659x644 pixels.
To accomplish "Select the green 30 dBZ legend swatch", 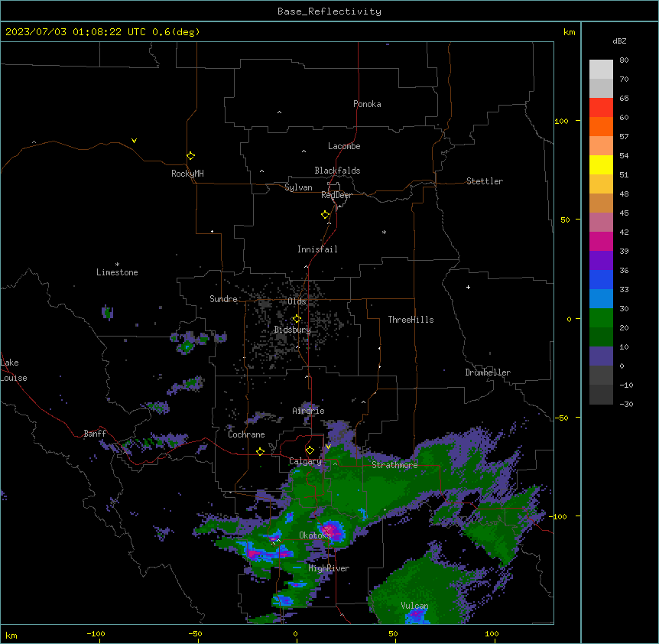I will click(601, 318).
